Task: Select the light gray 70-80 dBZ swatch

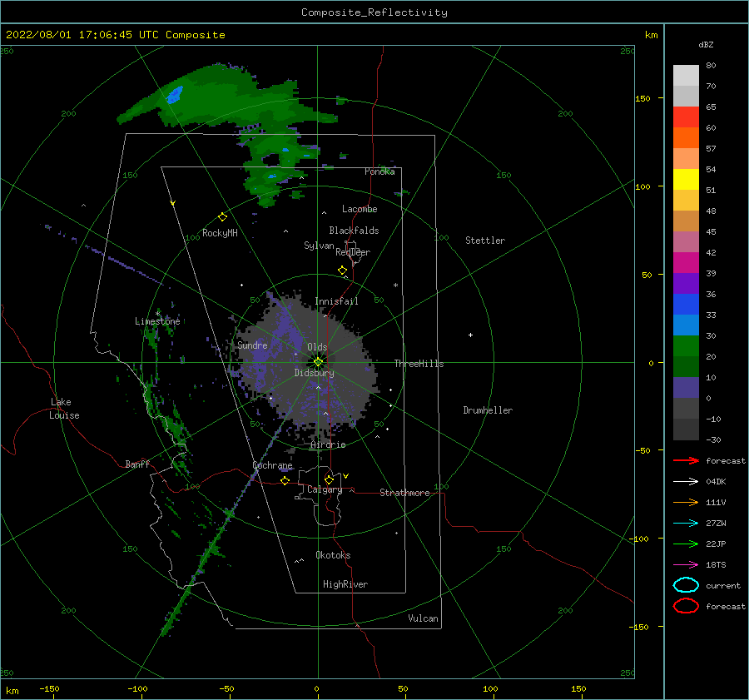Action: (x=686, y=76)
